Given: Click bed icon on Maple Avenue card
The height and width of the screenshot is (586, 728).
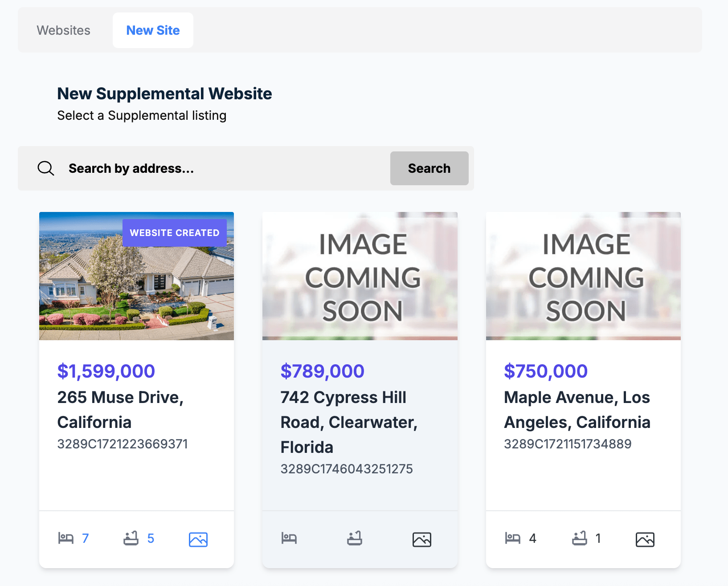Looking at the screenshot, I should (x=513, y=538).
